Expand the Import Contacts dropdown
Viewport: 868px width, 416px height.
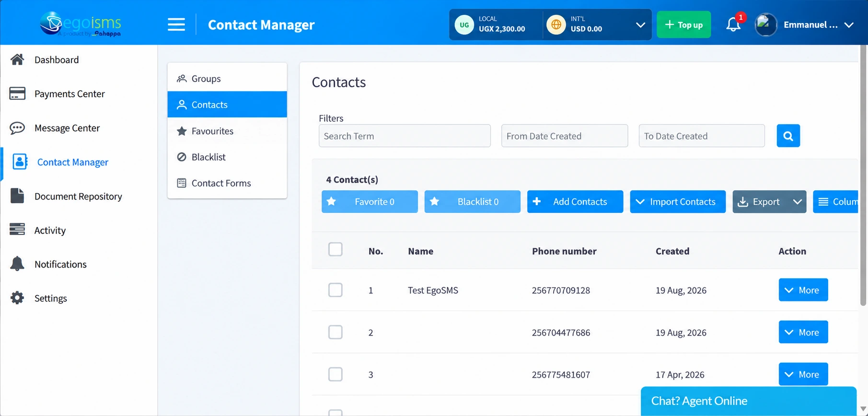[x=678, y=202]
